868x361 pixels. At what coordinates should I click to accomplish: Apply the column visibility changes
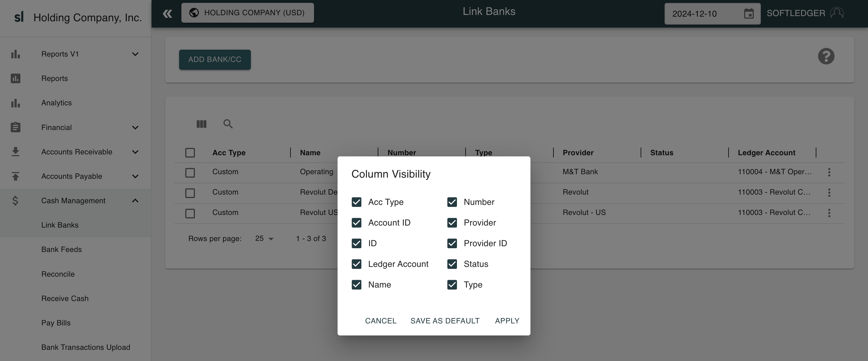point(507,321)
